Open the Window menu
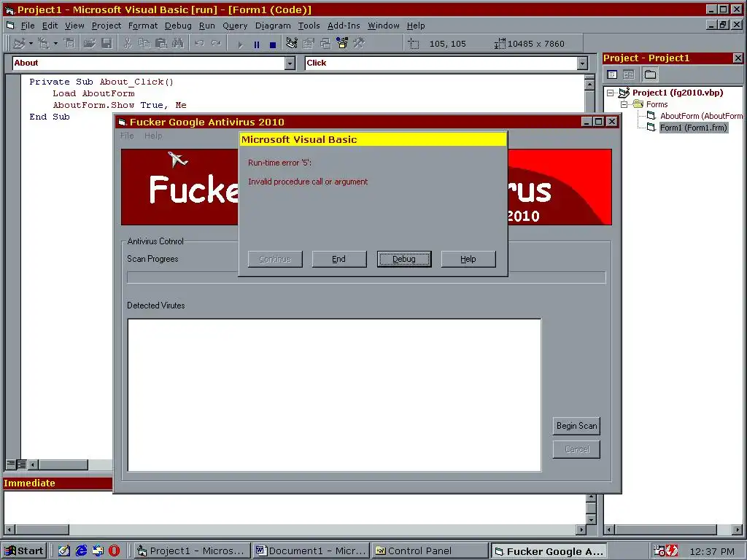Image resolution: width=747 pixels, height=560 pixels. coord(383,26)
